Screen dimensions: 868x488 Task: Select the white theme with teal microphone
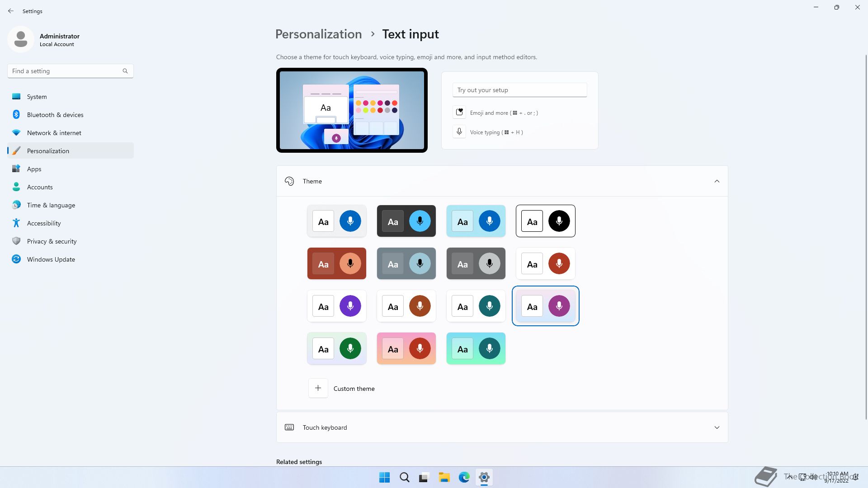point(476,306)
